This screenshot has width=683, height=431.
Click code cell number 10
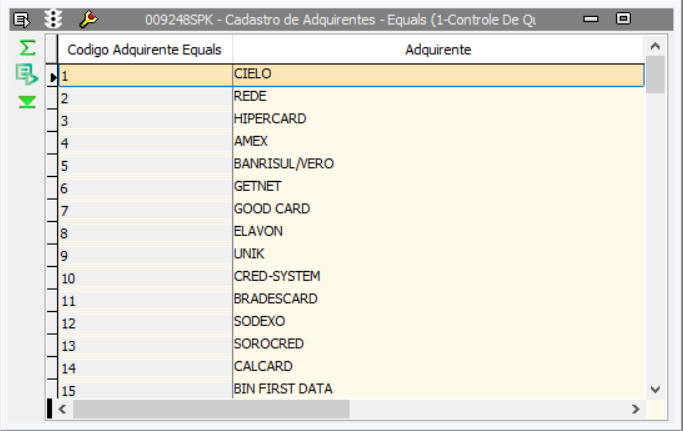pos(144,277)
